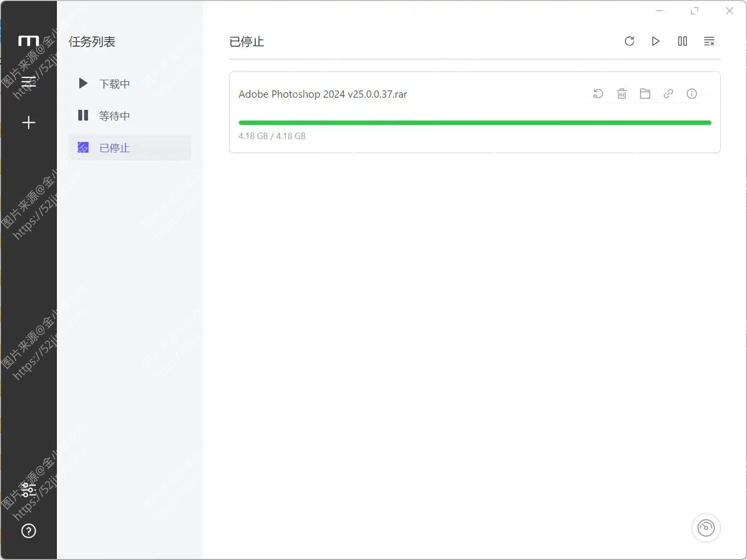The width and height of the screenshot is (747, 560).
Task: Select the Adobe Photoshop 2024 rar task name
Action: tap(322, 94)
